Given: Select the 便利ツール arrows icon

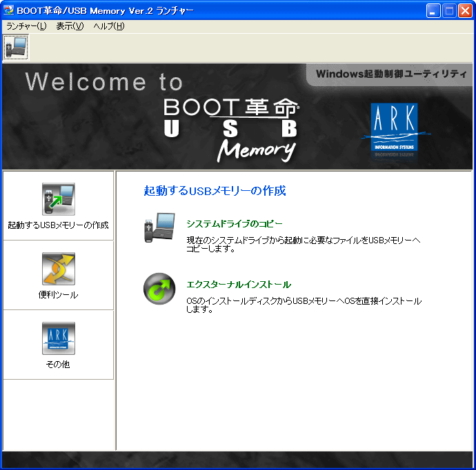Looking at the screenshot, I should (x=59, y=269).
